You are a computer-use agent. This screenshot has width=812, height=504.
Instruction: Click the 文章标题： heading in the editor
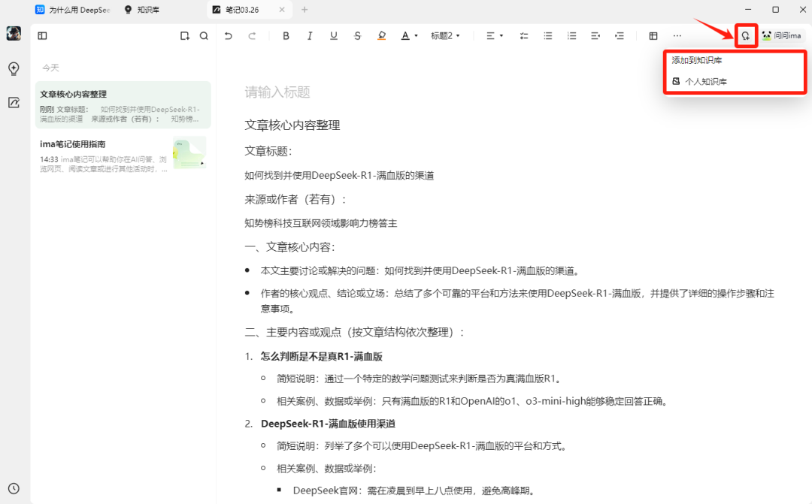(268, 151)
